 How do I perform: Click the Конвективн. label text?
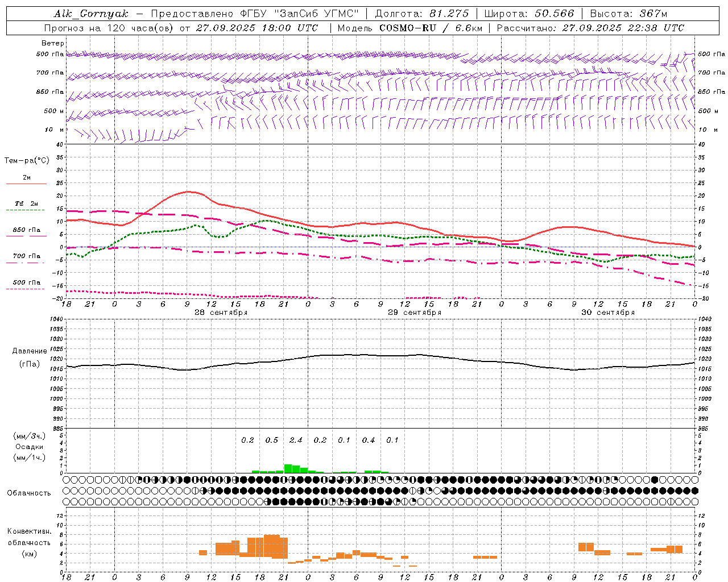(29, 531)
